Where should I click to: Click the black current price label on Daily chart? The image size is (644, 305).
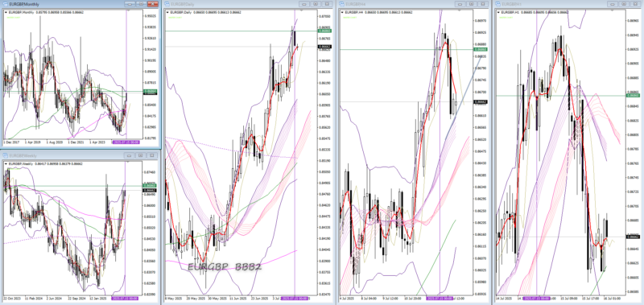tap(325, 47)
